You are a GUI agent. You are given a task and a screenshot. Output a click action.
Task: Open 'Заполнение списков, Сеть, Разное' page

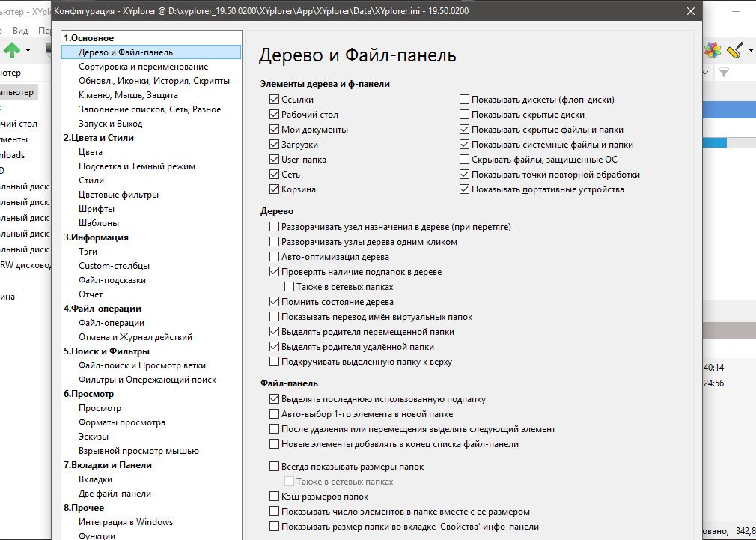click(x=150, y=109)
